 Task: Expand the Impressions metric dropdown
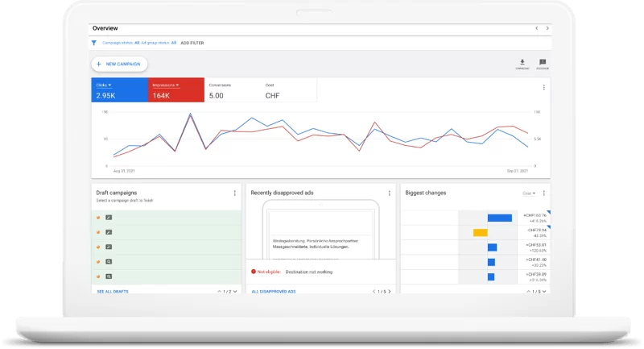tap(177, 85)
